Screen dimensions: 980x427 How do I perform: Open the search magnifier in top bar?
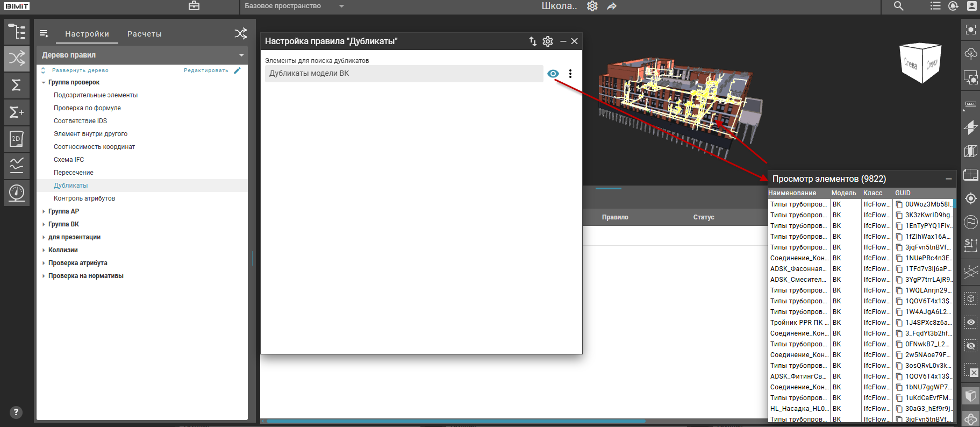click(x=898, y=6)
